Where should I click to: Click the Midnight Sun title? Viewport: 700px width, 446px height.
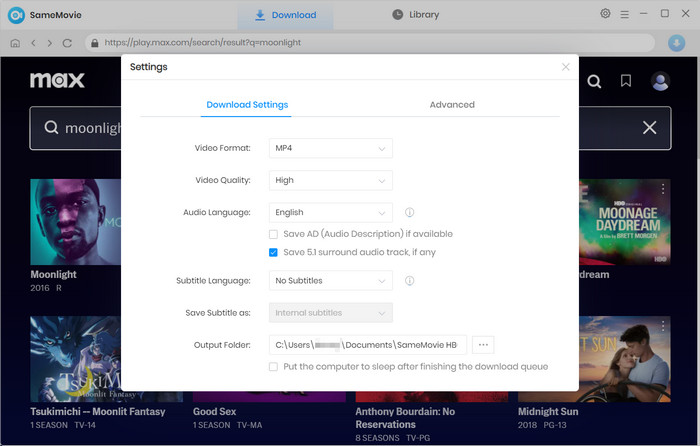tap(548, 412)
